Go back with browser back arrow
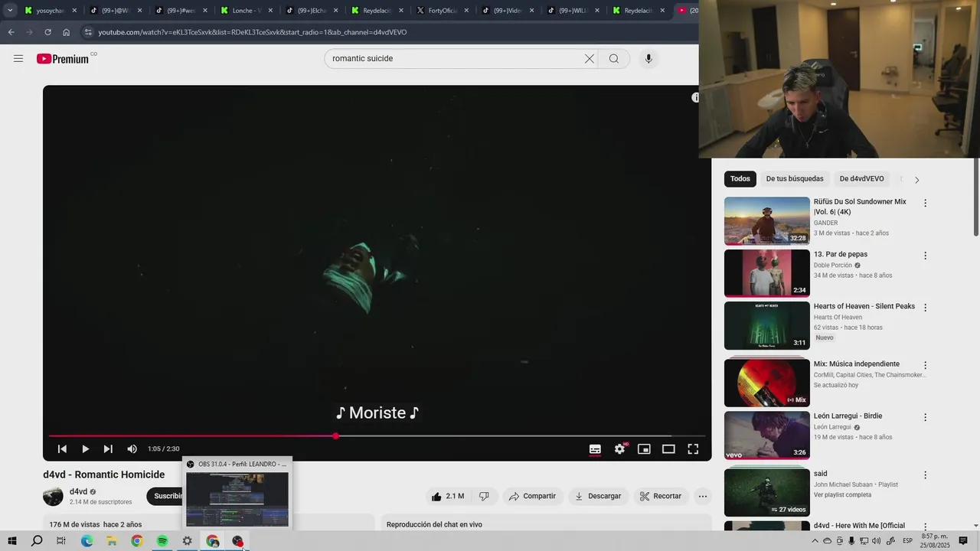Viewport: 980px width, 551px height. pos(11,32)
